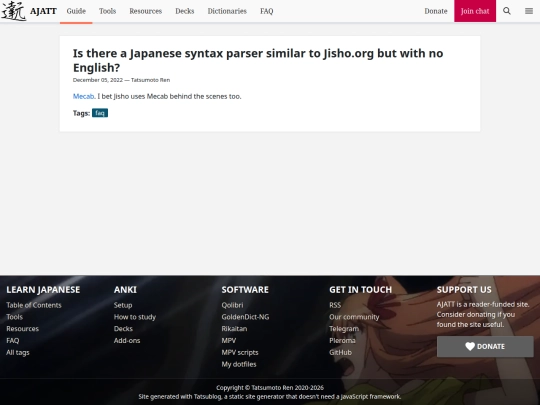Image resolution: width=540 pixels, height=405 pixels.
Task: Open the Decks nav item in header
Action: [185, 11]
